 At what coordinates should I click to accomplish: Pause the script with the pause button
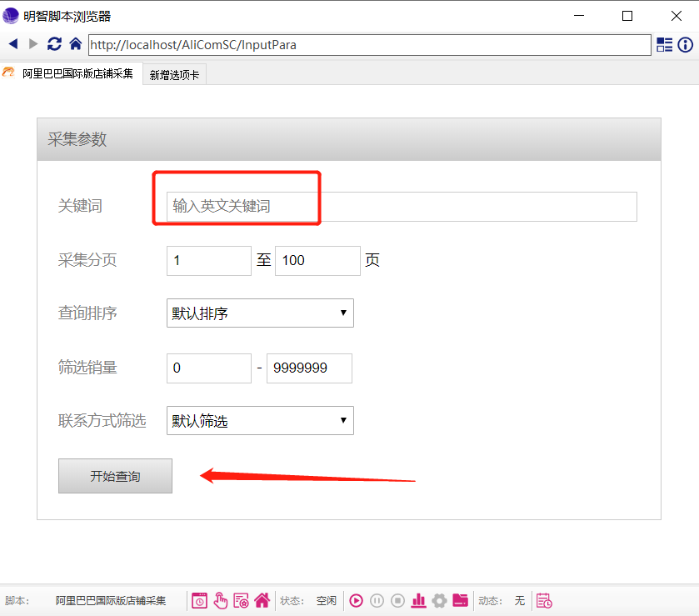[x=377, y=601]
